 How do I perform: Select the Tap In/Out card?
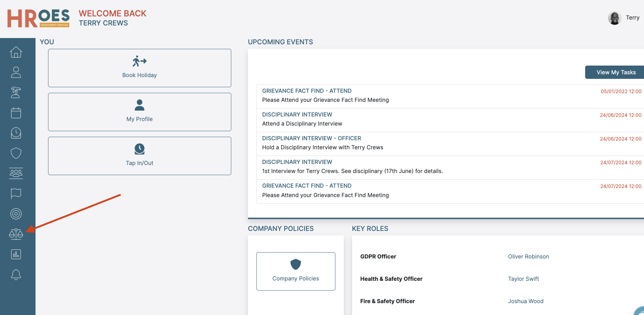click(139, 156)
